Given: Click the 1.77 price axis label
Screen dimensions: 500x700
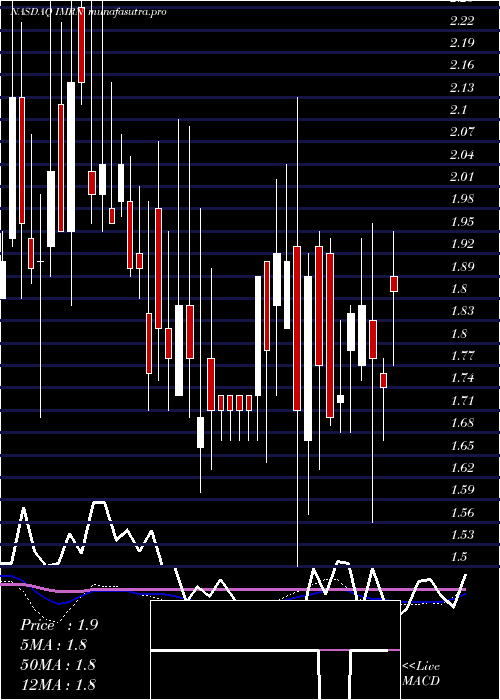Looking at the screenshot, I should pos(462,356).
